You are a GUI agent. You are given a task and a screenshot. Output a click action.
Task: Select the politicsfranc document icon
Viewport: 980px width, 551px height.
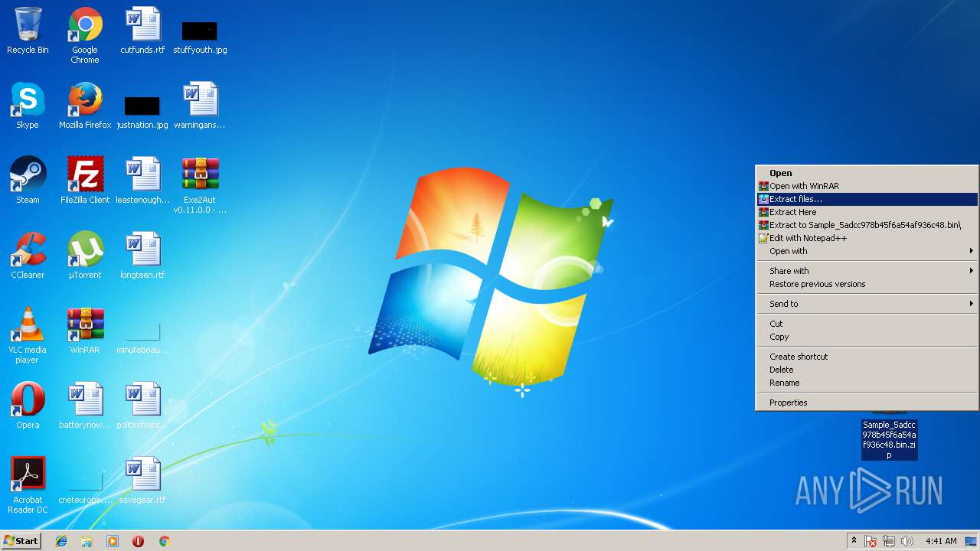[x=142, y=406]
